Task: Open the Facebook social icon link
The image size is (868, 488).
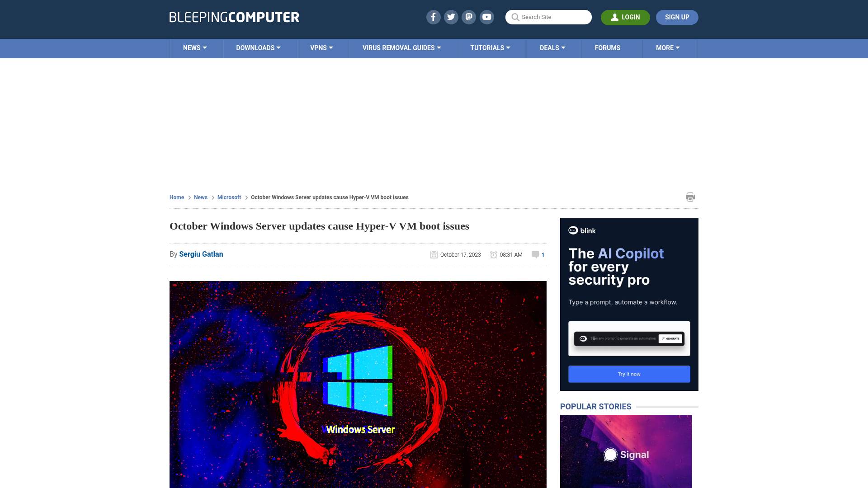Action: point(434,17)
